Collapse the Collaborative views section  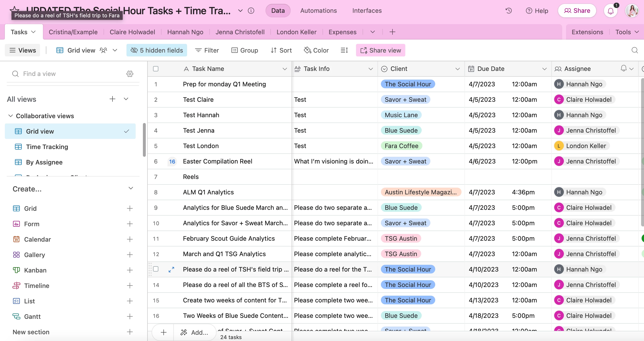click(x=11, y=116)
